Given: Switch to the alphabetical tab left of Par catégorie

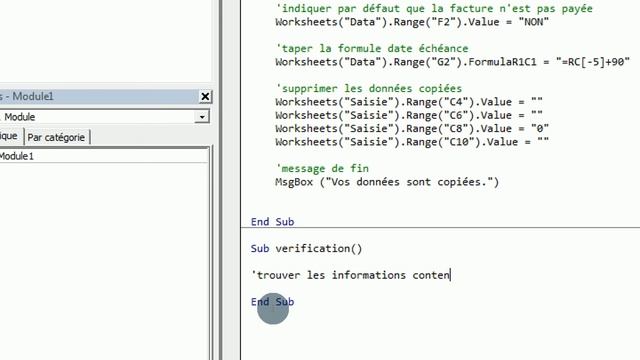Looking at the screenshot, I should click(10, 136).
